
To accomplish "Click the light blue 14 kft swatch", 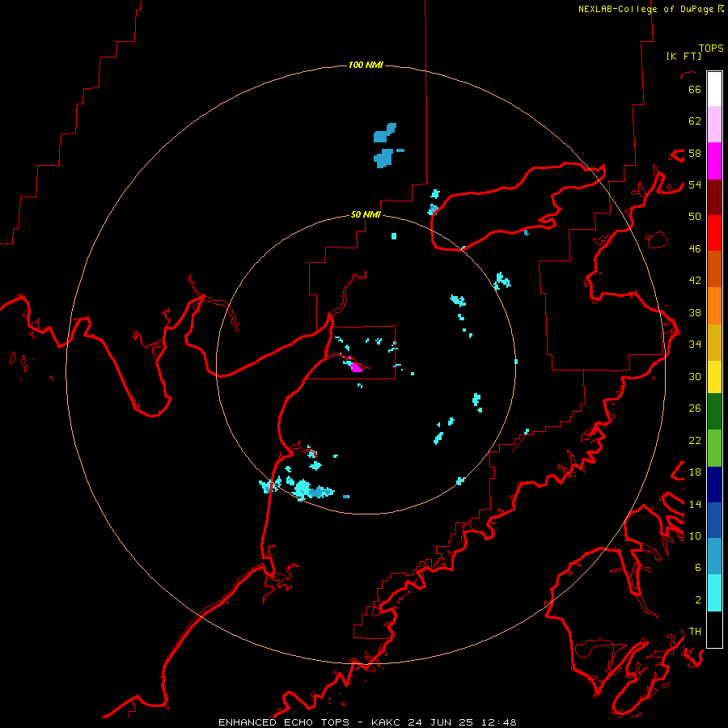I will tap(714, 557).
